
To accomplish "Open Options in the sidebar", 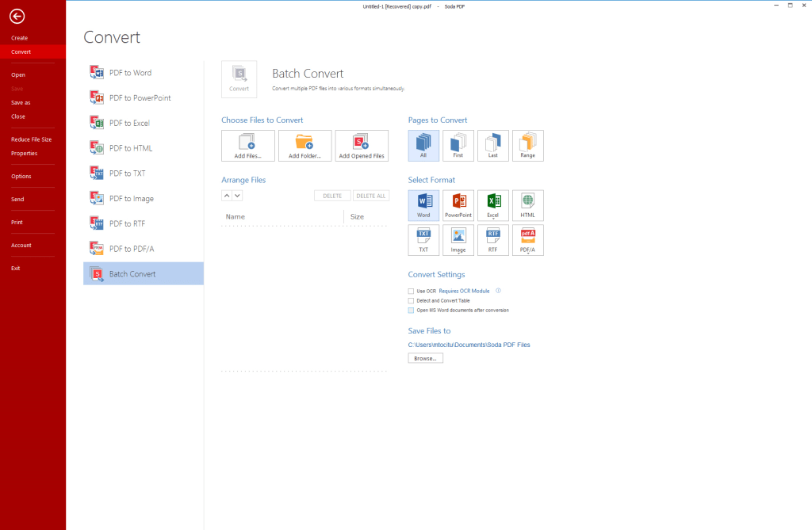I will tap(21, 177).
